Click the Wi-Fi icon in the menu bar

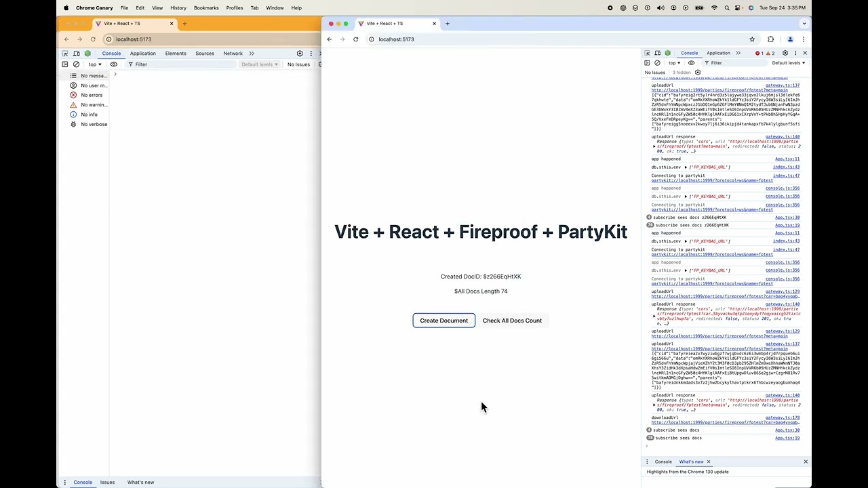pyautogui.click(x=714, y=8)
